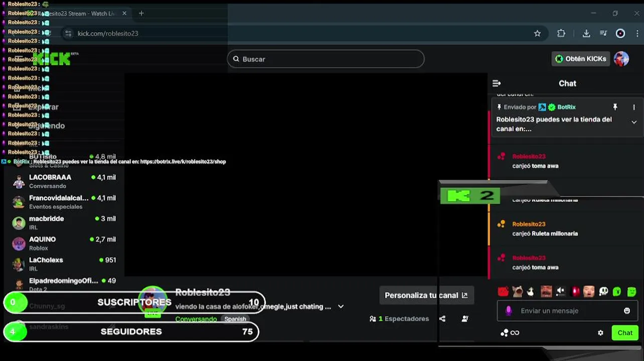644x361 pixels.
Task: Pick the green ghost emote
Action: click(x=617, y=291)
